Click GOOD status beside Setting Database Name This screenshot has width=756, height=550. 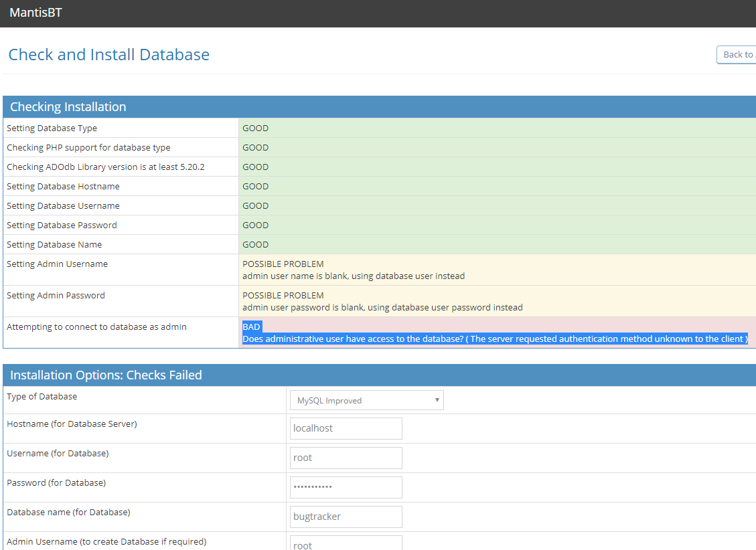pyautogui.click(x=255, y=245)
